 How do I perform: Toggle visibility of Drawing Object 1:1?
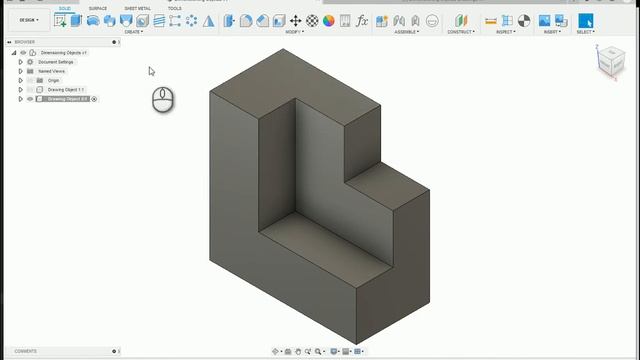pyautogui.click(x=30, y=90)
